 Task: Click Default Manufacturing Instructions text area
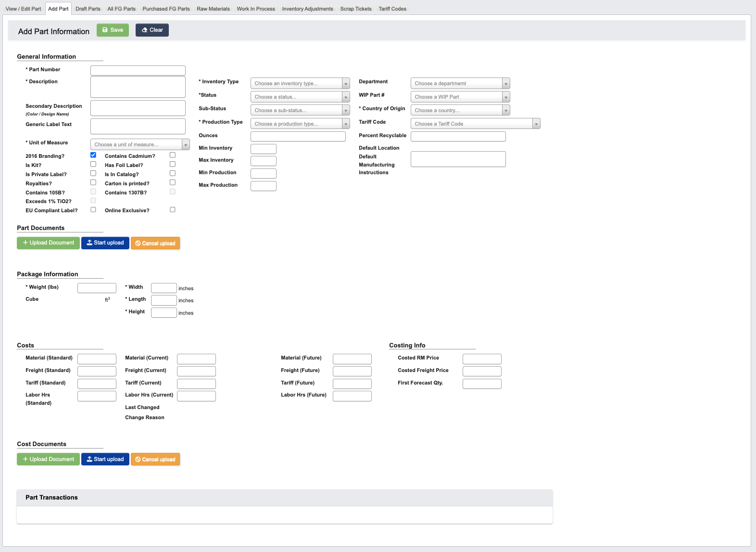click(x=458, y=159)
